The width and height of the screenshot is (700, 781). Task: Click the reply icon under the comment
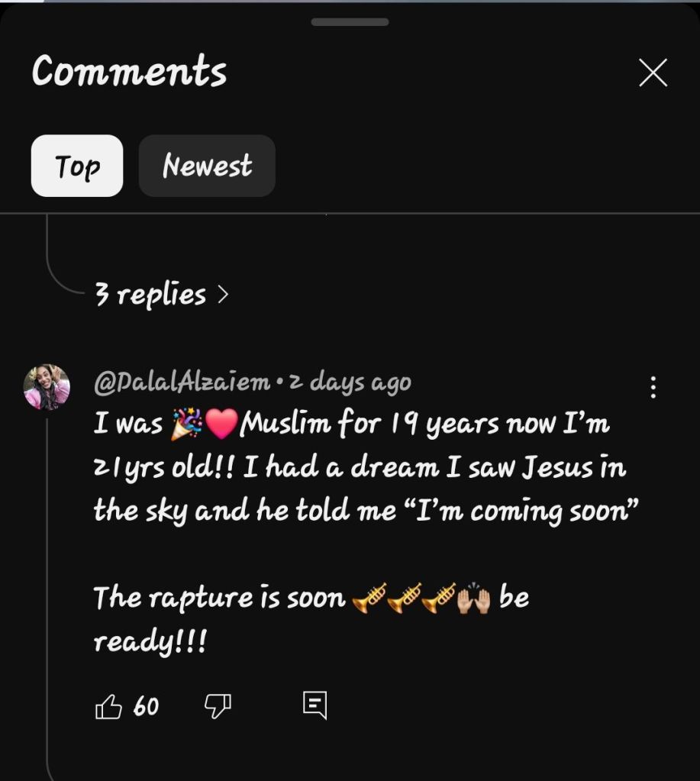click(x=315, y=705)
